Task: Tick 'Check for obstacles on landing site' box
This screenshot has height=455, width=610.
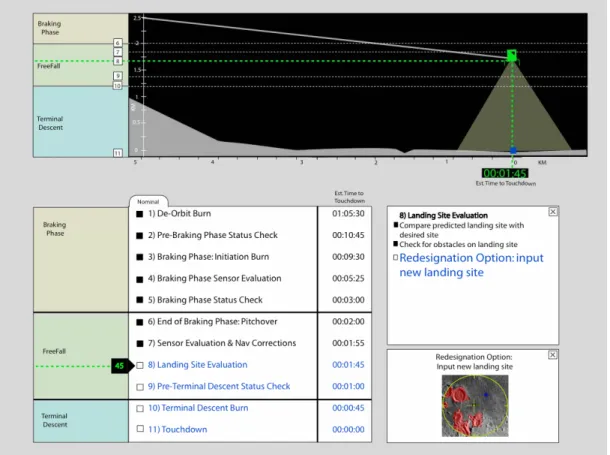Action: tap(396, 244)
